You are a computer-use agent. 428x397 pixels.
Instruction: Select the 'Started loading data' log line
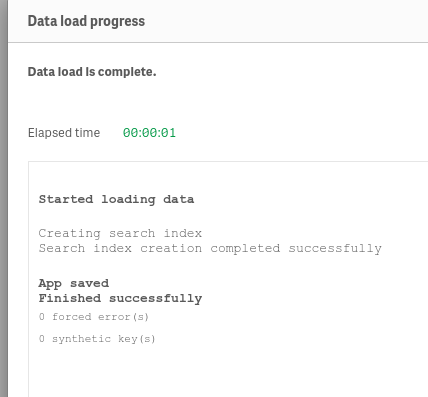116,199
